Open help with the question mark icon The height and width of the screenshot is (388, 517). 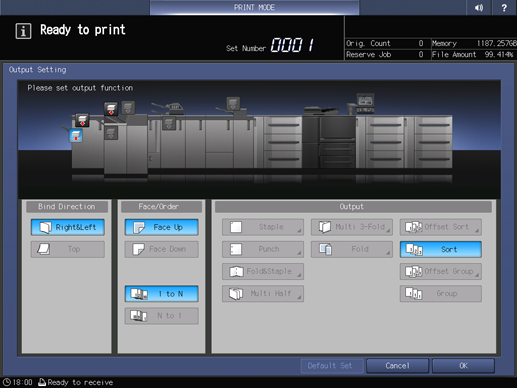(504, 7)
